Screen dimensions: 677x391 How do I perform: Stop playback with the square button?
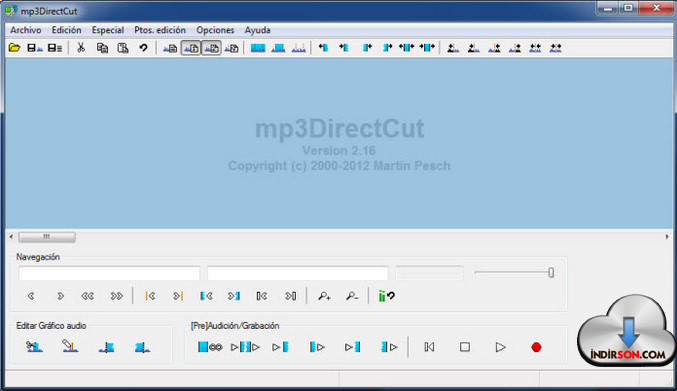(x=465, y=347)
